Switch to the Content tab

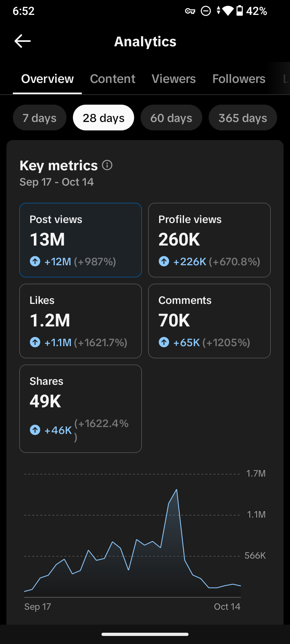click(x=113, y=79)
